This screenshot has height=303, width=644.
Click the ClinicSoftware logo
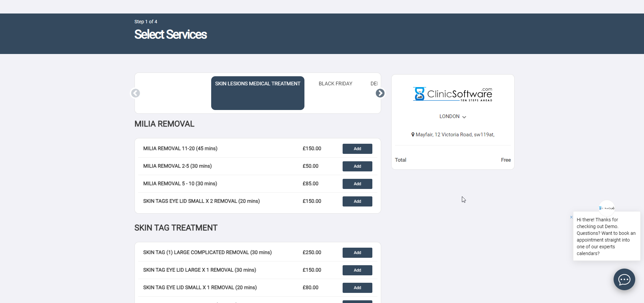point(452,94)
